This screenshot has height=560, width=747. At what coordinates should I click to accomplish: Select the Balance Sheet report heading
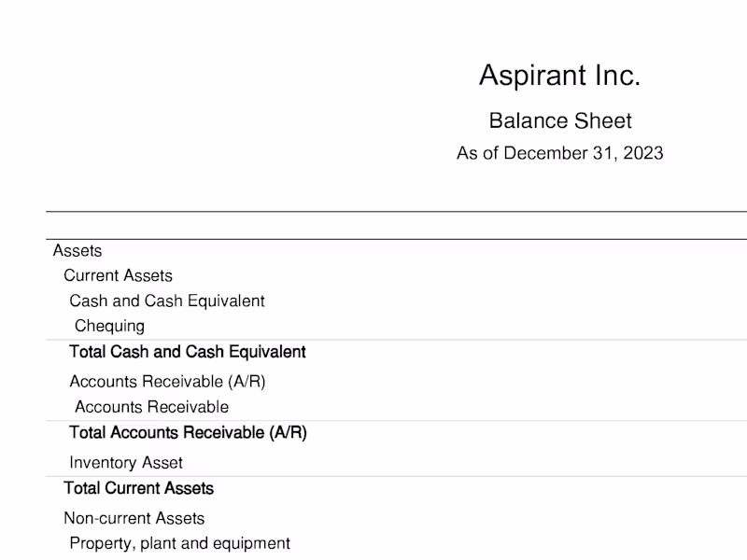coord(559,120)
